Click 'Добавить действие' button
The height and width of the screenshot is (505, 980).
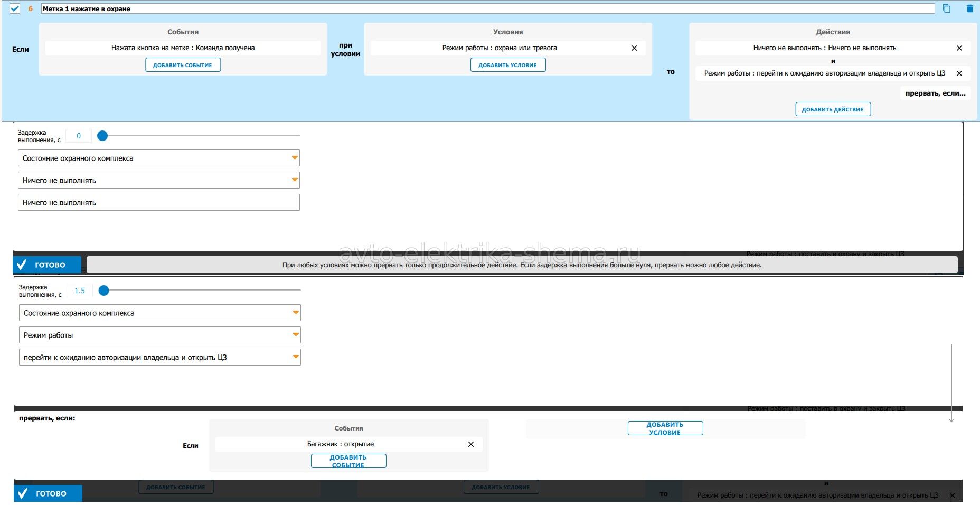(833, 109)
